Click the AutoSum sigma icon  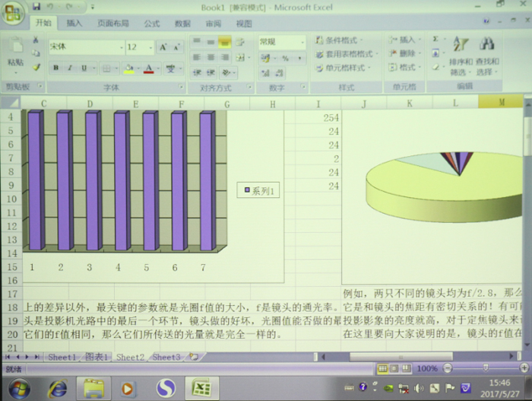coord(435,39)
